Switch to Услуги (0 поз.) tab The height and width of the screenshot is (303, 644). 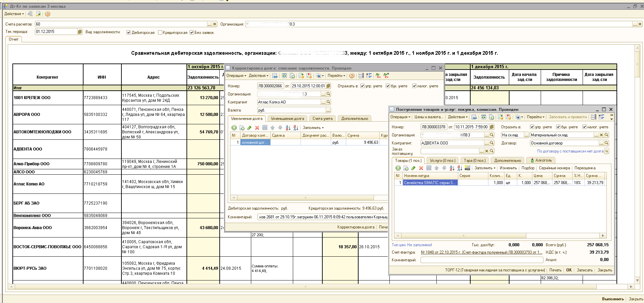pos(443,161)
